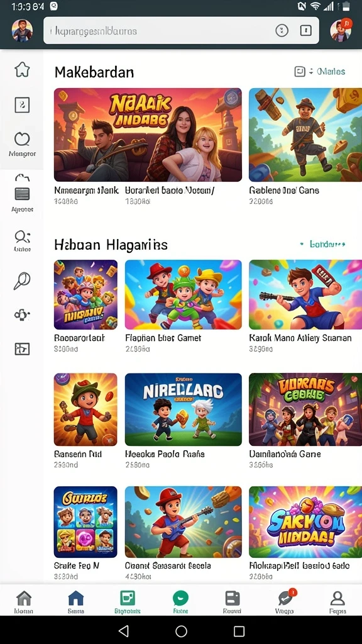Open the orange burst tile with green-hat boy
This screenshot has height=644, width=362.
(x=85, y=409)
